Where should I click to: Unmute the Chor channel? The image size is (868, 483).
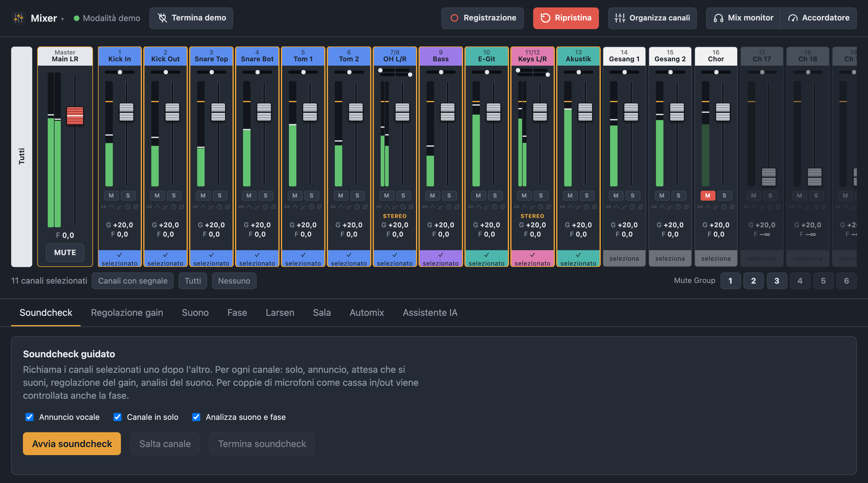pos(707,196)
